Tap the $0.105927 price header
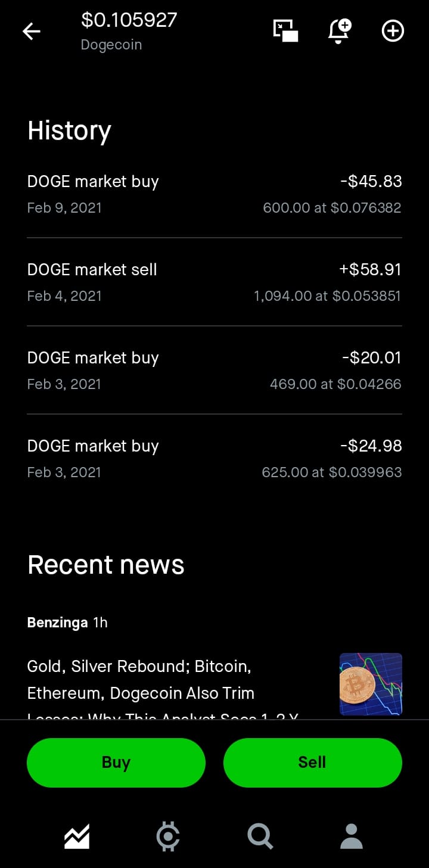The image size is (429, 868). click(129, 20)
